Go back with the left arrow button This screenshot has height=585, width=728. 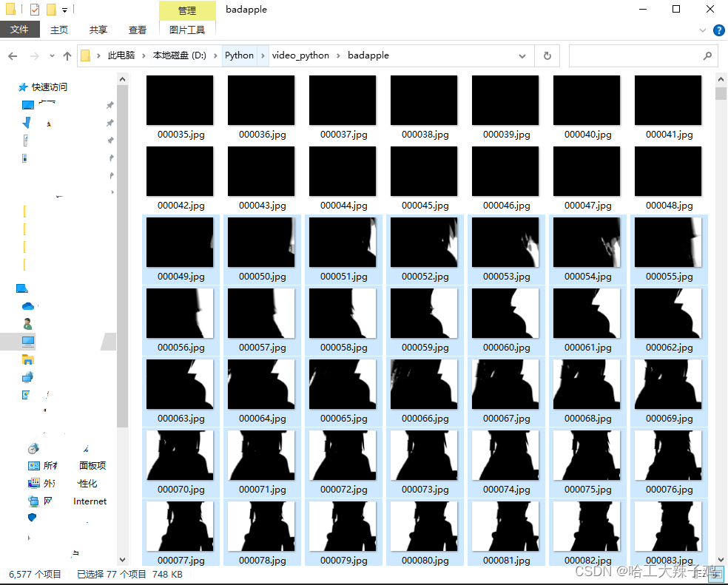coord(13,56)
